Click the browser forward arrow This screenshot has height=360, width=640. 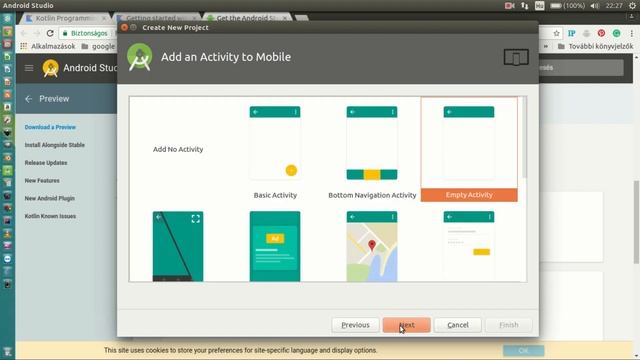coord(37,33)
